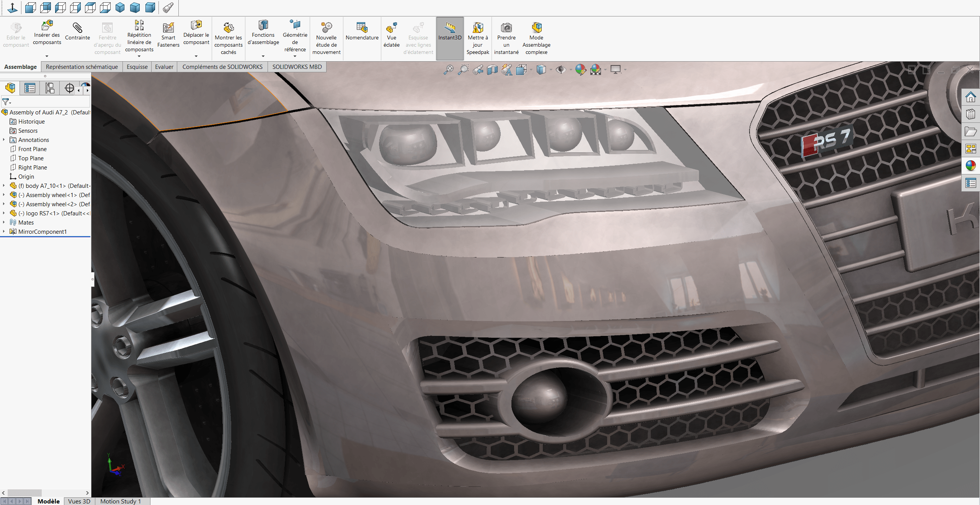Click the Dynamic Annotation Views icon
The image size is (980, 505).
[507, 70]
